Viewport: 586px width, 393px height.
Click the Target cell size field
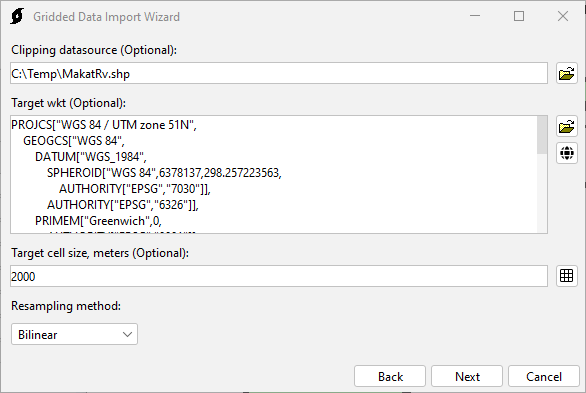pyautogui.click(x=279, y=276)
